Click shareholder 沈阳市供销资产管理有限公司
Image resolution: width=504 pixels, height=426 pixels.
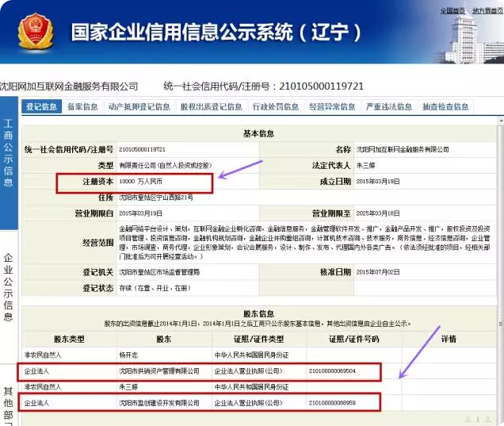coord(159,371)
